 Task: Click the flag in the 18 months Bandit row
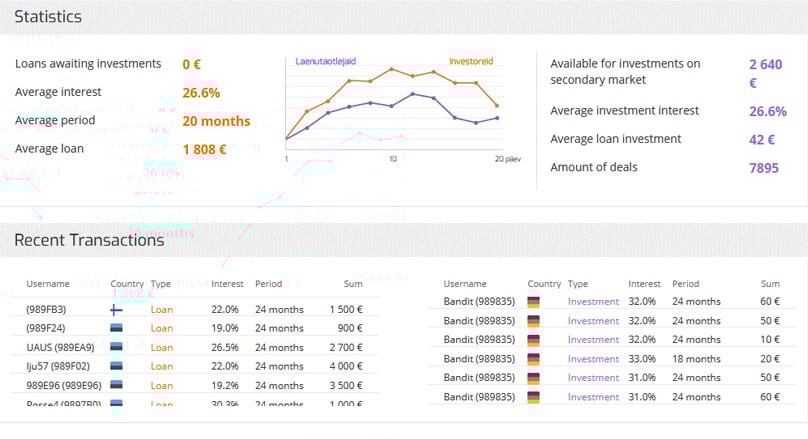[533, 359]
